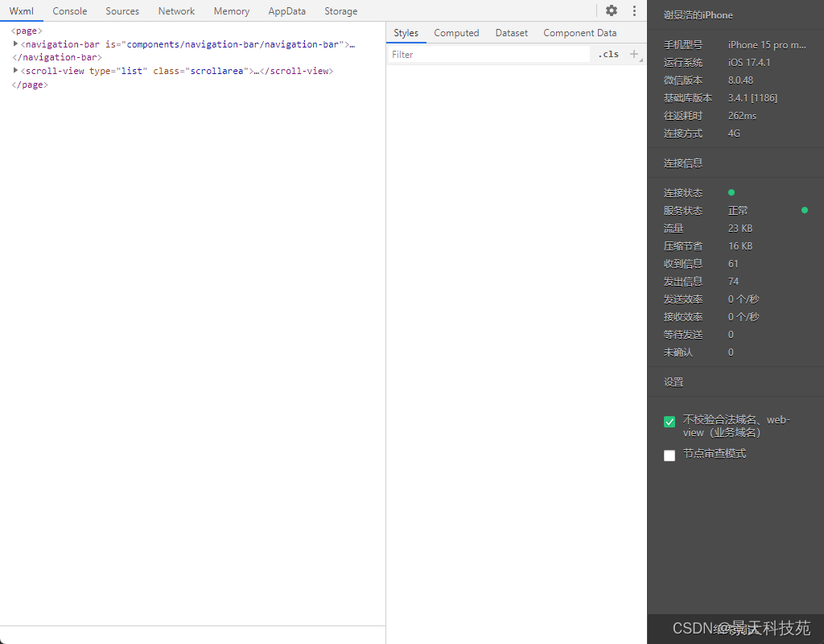Open the Storage tab

pyautogui.click(x=341, y=11)
